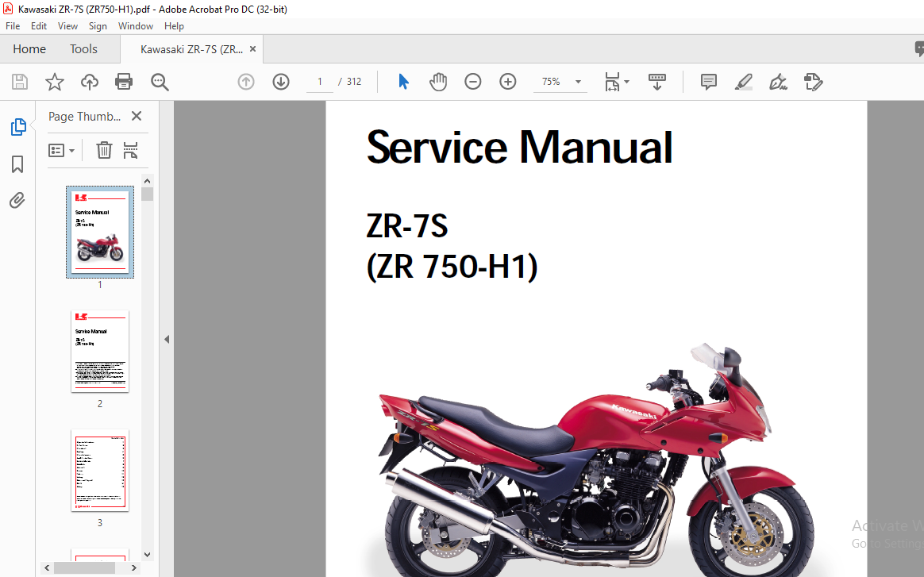This screenshot has height=577, width=924.
Task: Add the file to starred with star icon
Action: (54, 81)
